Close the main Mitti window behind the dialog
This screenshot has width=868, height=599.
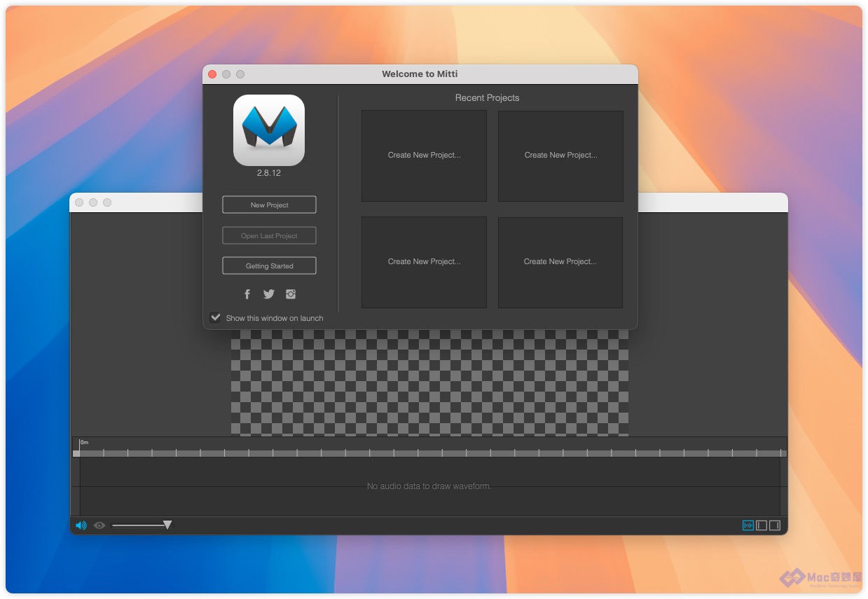pyautogui.click(x=79, y=202)
